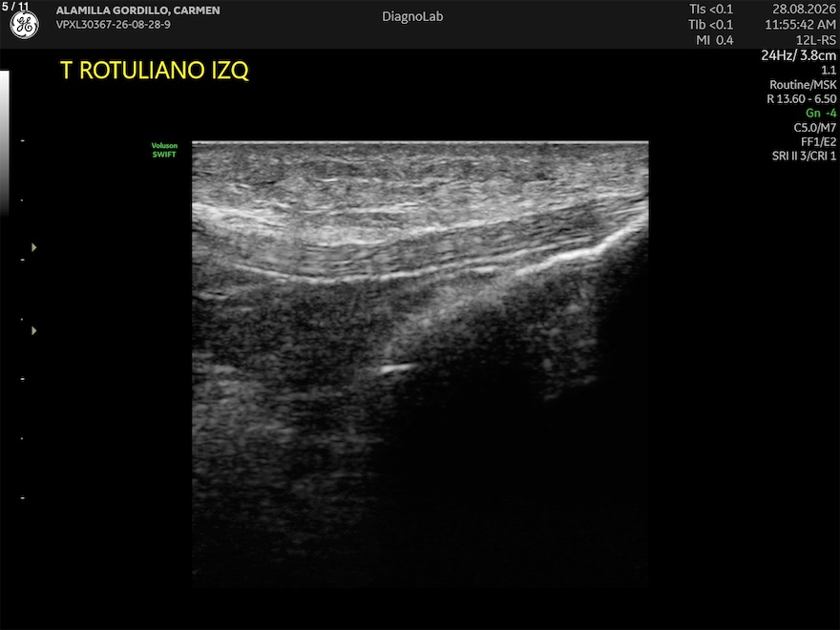
Task: Click the C5.0/M7 parameter label
Action: tap(815, 128)
